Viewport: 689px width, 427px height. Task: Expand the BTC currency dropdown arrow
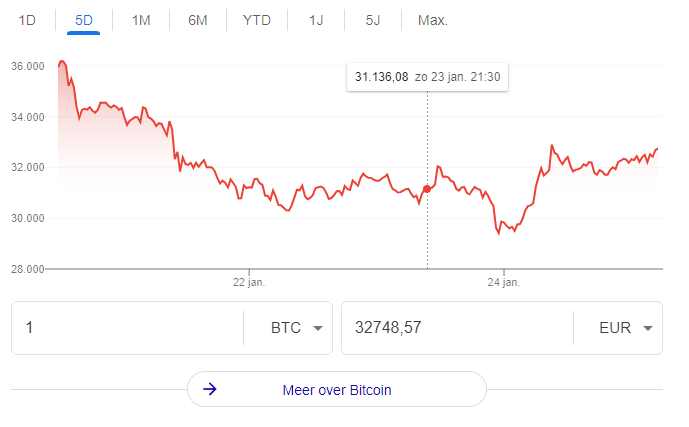(x=317, y=328)
